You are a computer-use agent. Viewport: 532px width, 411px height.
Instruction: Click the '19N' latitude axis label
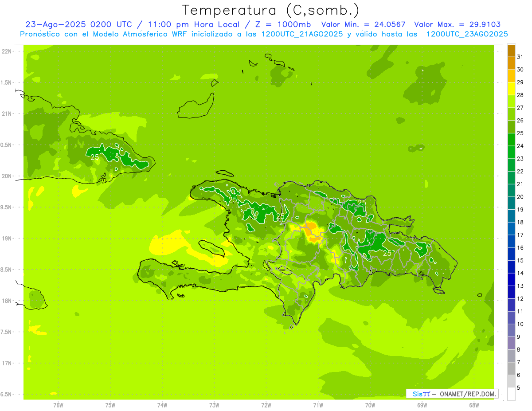(7, 239)
